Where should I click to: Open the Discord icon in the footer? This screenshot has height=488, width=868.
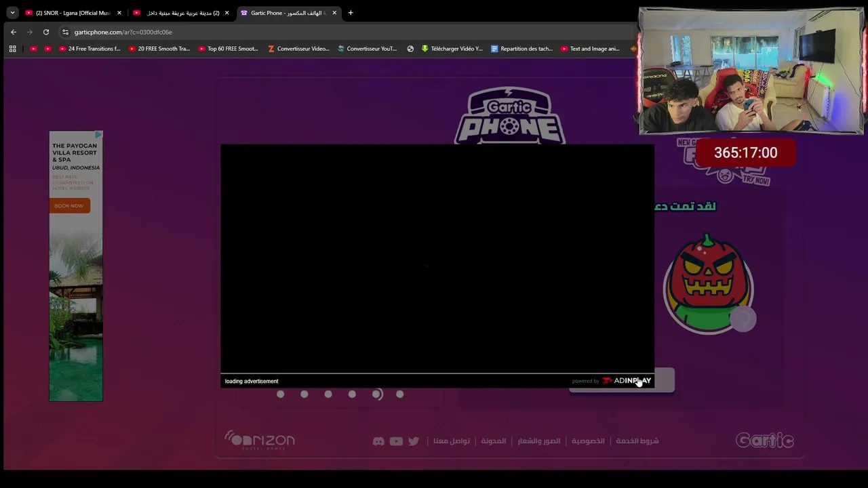378,441
